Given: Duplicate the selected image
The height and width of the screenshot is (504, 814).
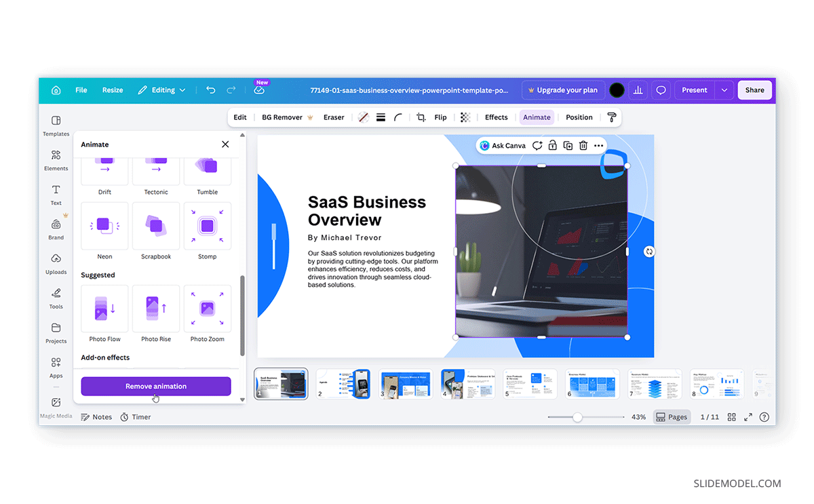Looking at the screenshot, I should [568, 146].
